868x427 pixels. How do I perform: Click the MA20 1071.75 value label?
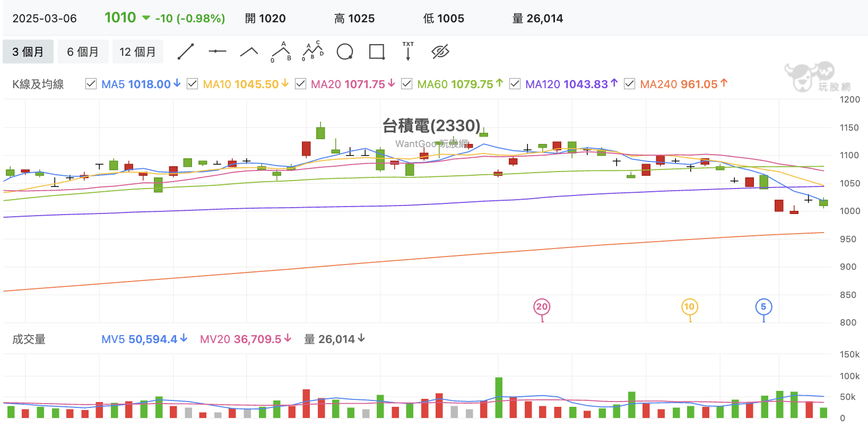tap(353, 84)
